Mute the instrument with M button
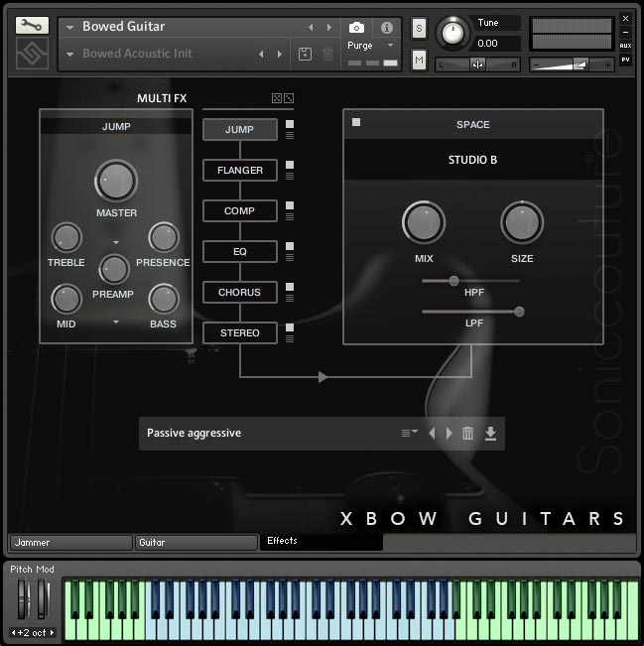Viewport: 644px width, 646px height. pos(419,61)
